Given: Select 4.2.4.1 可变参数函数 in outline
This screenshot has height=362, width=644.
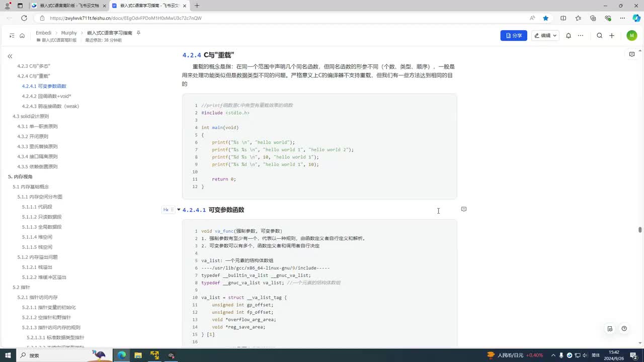Looking at the screenshot, I should (44, 86).
